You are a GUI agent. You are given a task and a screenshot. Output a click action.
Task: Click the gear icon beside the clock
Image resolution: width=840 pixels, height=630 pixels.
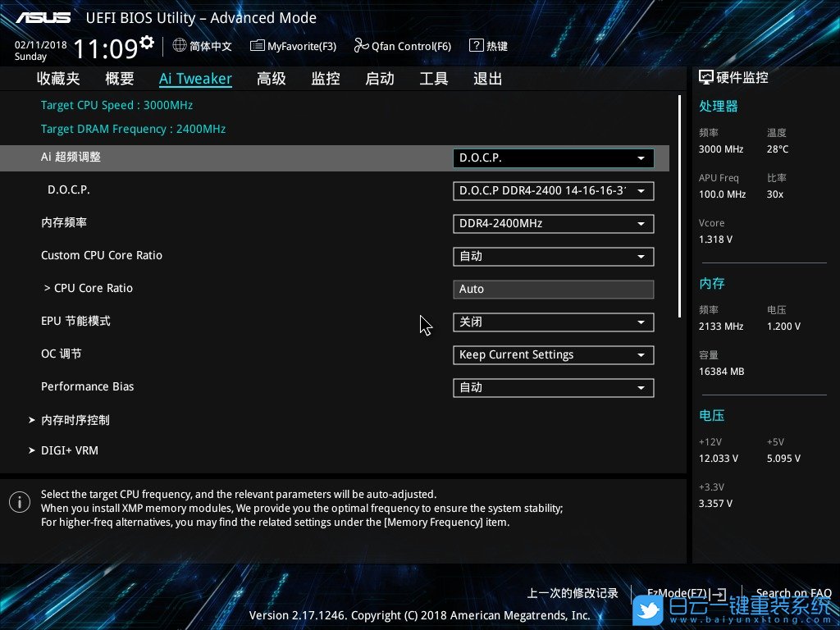click(147, 42)
